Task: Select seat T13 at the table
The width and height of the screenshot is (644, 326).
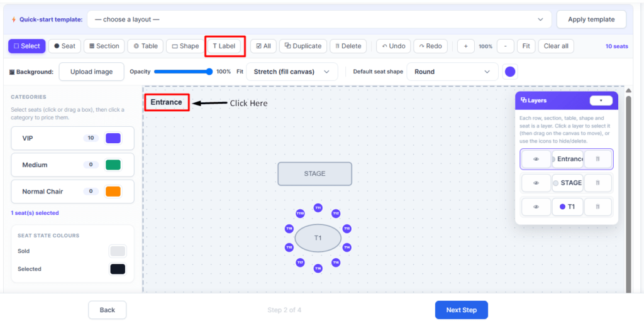Action: pyautogui.click(x=347, y=229)
